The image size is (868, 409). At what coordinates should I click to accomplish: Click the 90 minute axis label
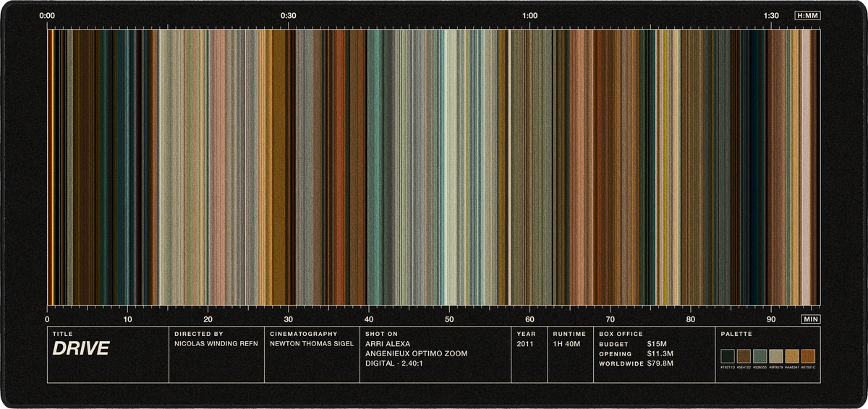(x=771, y=319)
